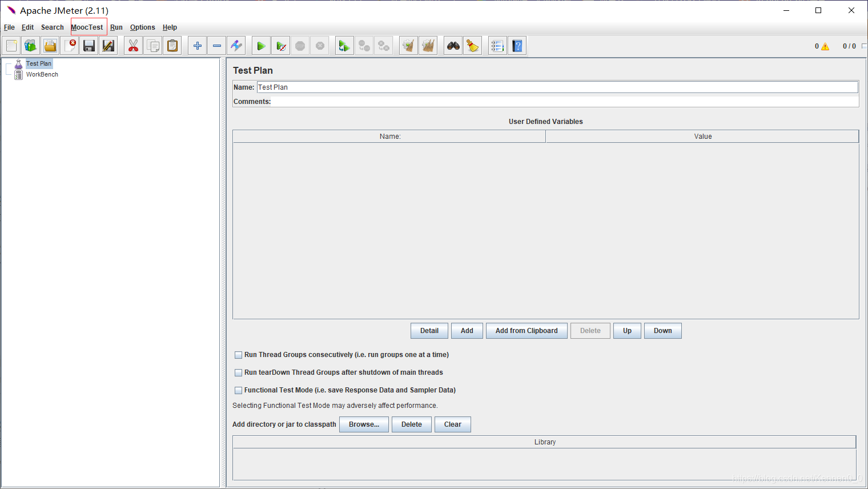Open the MoocTest menu
Viewport: 868px width, 489px height.
87,27
